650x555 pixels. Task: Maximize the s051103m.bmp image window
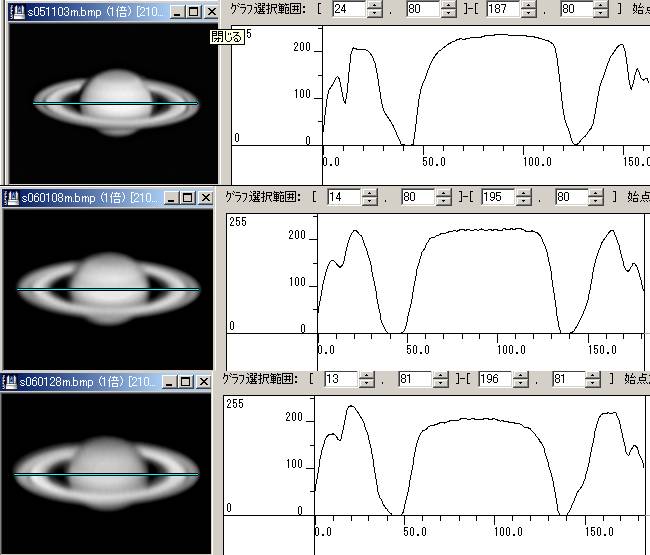(x=194, y=12)
